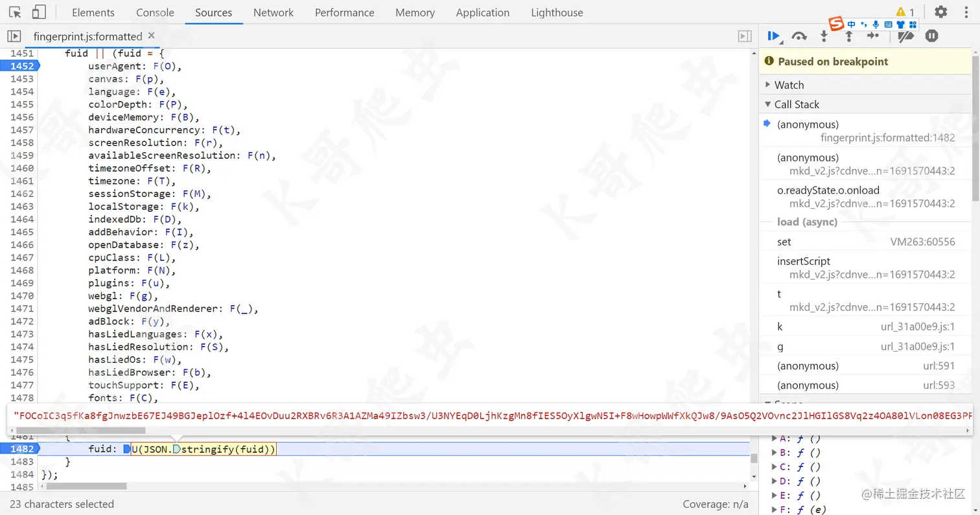Image resolution: width=980 pixels, height=515 pixels.
Task: Open the DevTools more options menu
Action: [965, 12]
